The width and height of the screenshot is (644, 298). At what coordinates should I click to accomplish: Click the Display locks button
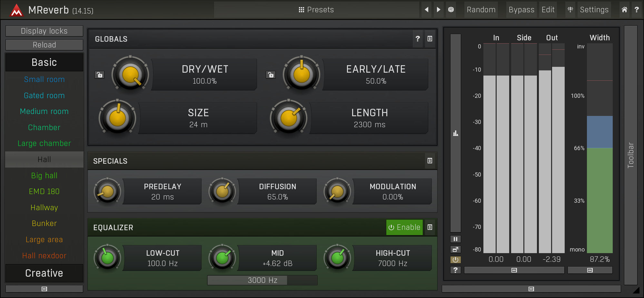(x=44, y=31)
